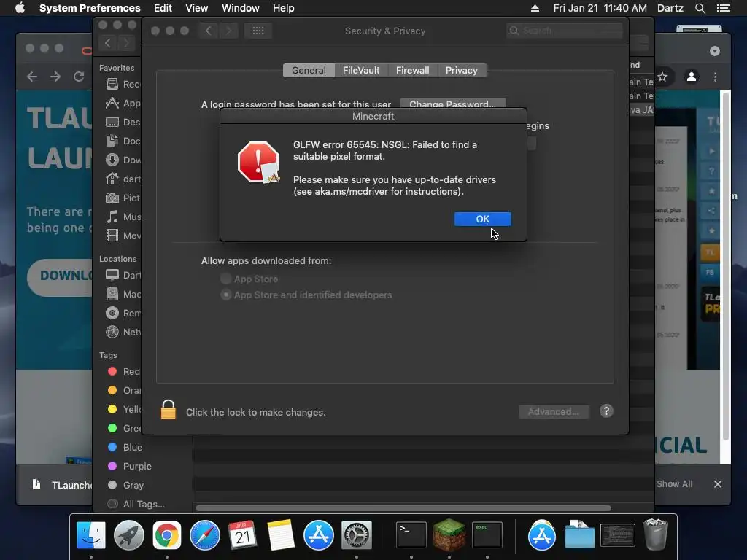
Task: Click OK in the Minecraft error dialog
Action: click(x=483, y=219)
